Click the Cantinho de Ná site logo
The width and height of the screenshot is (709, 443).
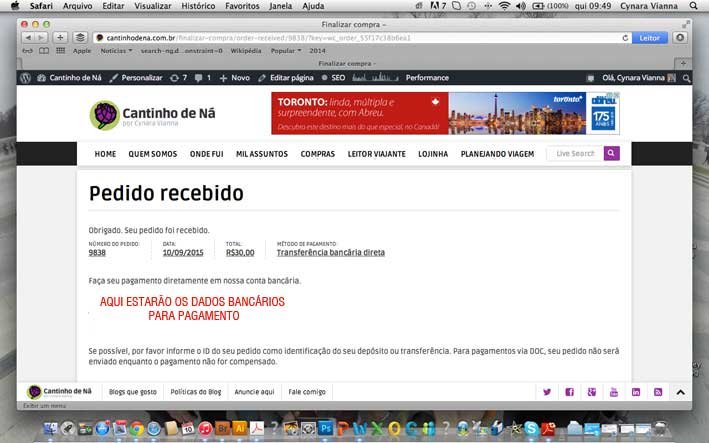click(x=152, y=115)
